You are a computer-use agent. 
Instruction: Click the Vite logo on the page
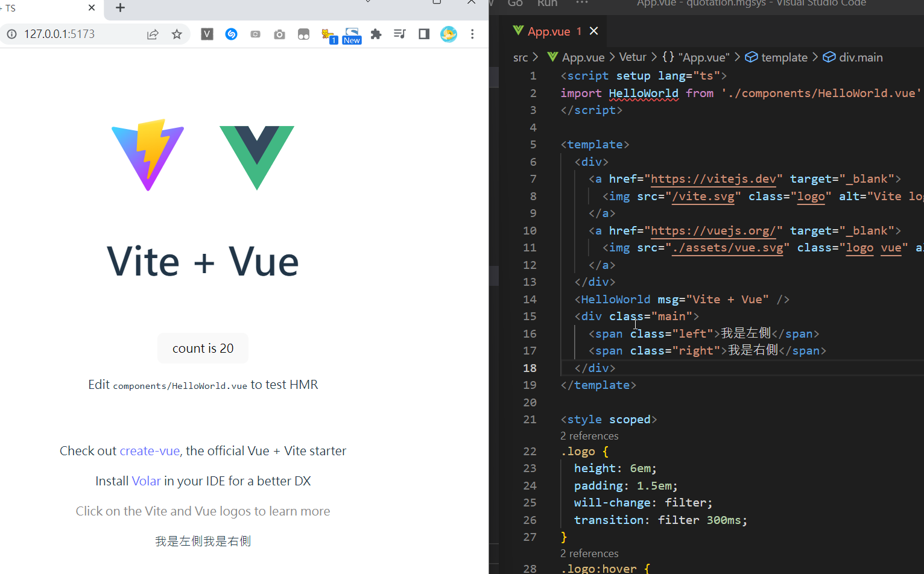pos(148,155)
